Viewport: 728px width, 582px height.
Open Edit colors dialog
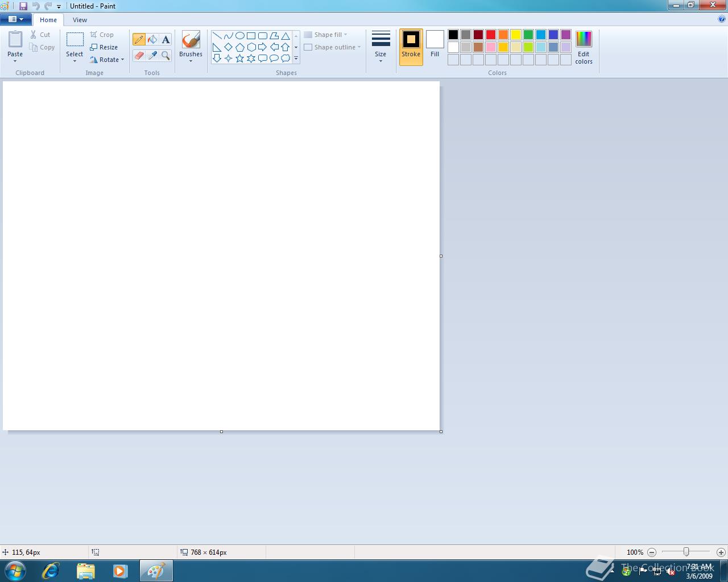click(x=584, y=48)
